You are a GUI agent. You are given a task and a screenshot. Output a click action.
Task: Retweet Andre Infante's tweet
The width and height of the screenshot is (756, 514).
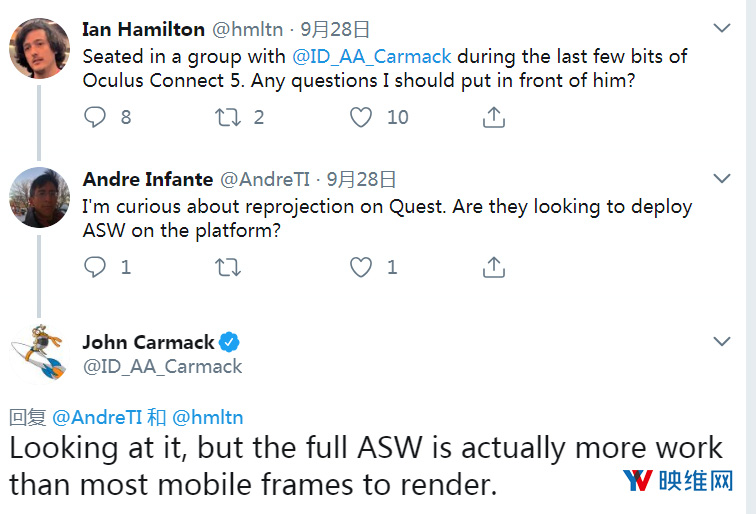(228, 267)
